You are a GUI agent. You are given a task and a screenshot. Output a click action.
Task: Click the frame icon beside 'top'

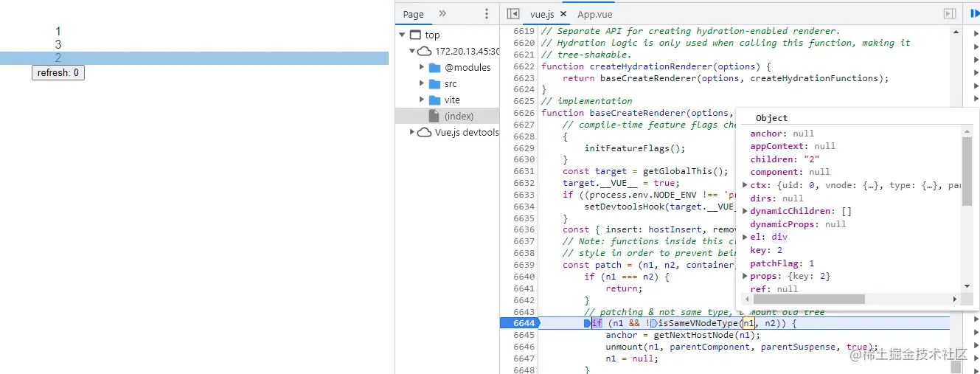(415, 35)
